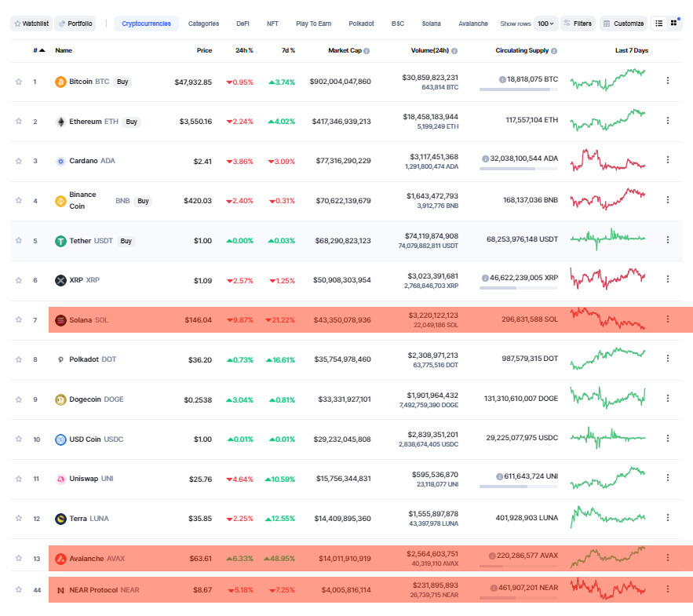Click the Ethereum logo icon
This screenshot has width=693, height=616.
pos(60,122)
